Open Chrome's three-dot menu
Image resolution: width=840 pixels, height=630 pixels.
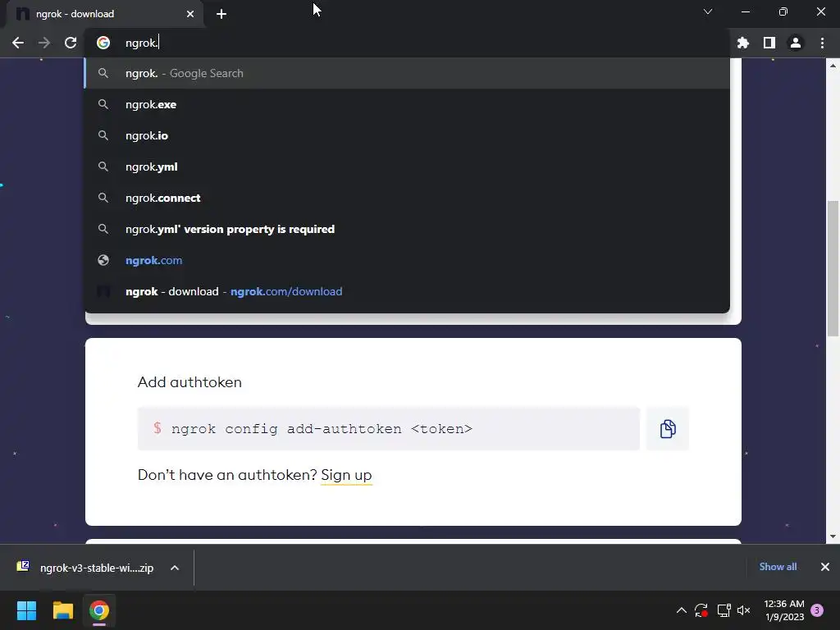point(822,43)
